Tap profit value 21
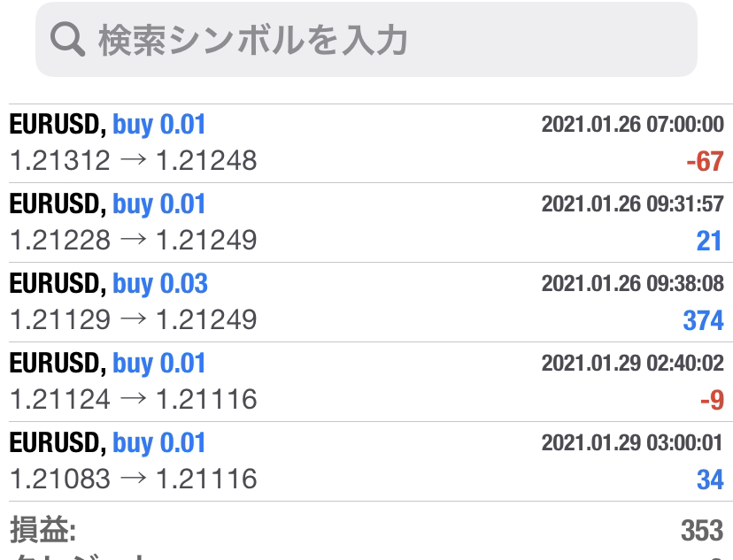The width and height of the screenshot is (733, 560). tap(709, 241)
